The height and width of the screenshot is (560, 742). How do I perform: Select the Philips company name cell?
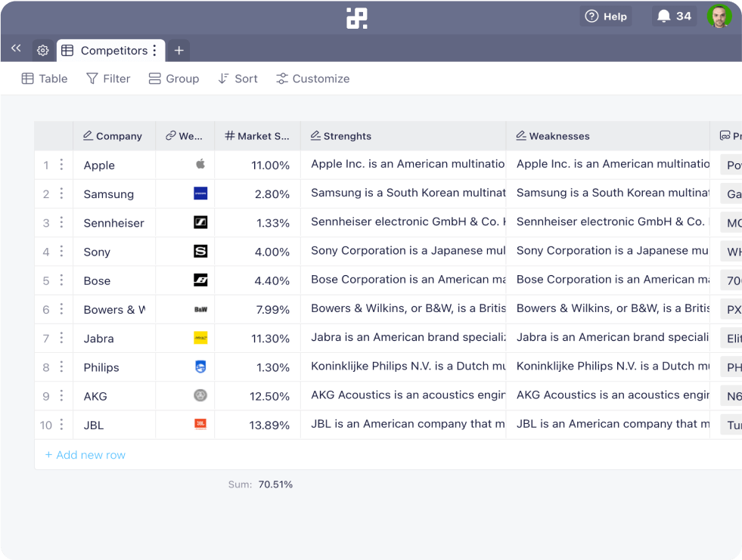114,367
